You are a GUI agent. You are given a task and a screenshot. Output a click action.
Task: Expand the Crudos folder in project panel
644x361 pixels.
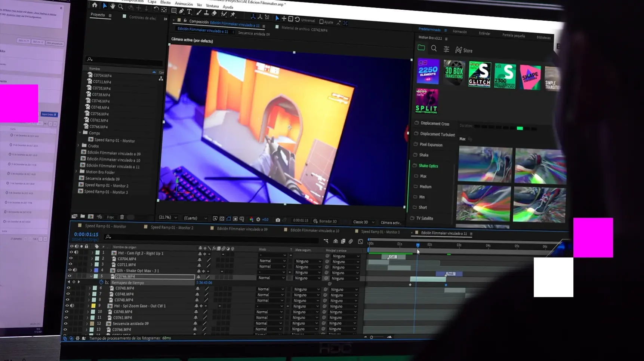coord(78,146)
